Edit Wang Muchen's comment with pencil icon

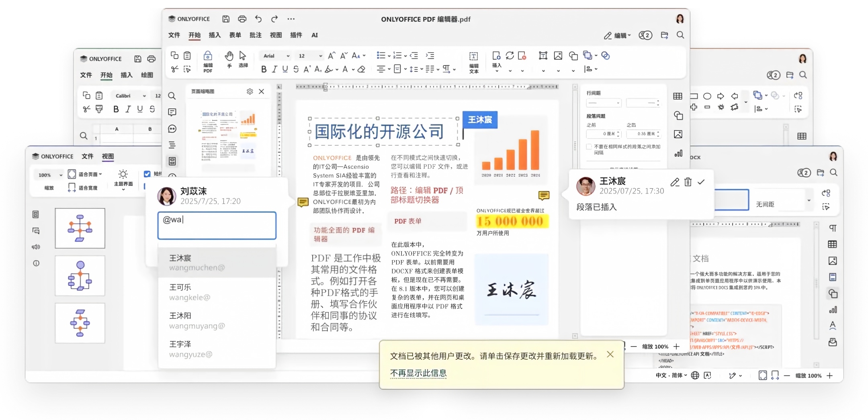[x=675, y=182]
